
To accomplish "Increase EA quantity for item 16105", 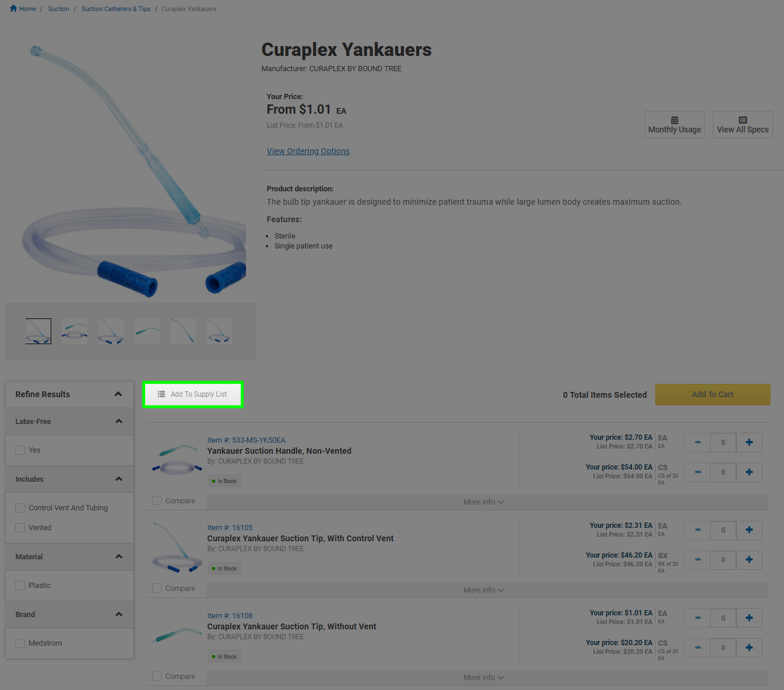I will tap(749, 530).
